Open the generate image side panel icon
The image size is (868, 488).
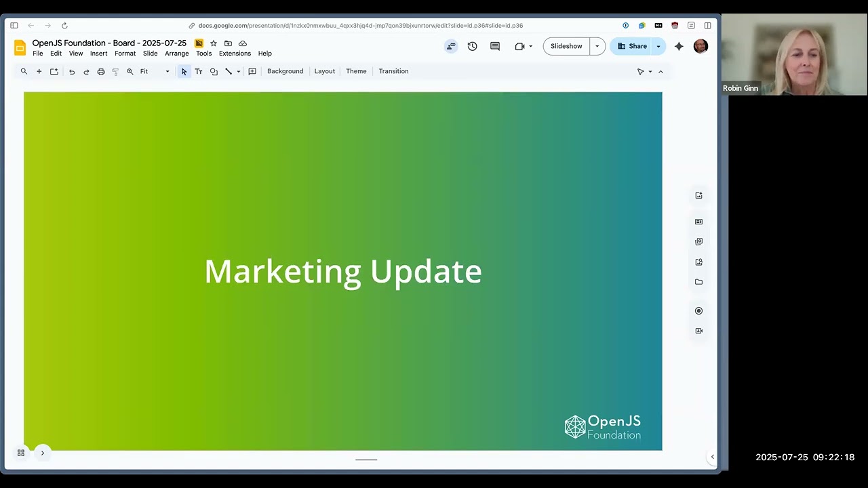pyautogui.click(x=698, y=195)
